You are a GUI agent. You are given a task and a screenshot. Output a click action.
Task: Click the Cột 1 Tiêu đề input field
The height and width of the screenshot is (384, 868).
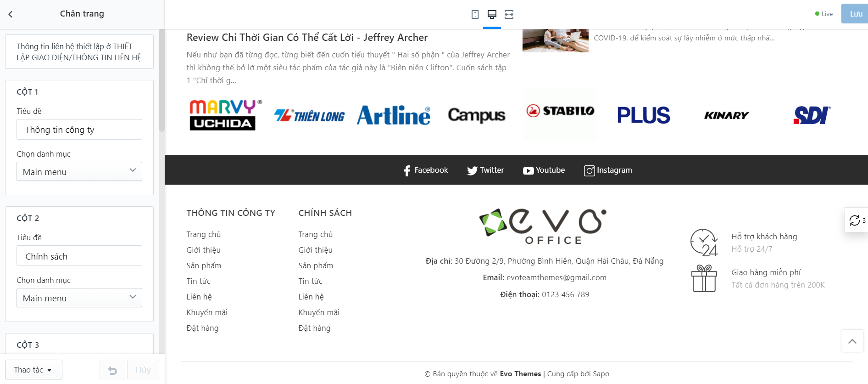click(x=79, y=130)
